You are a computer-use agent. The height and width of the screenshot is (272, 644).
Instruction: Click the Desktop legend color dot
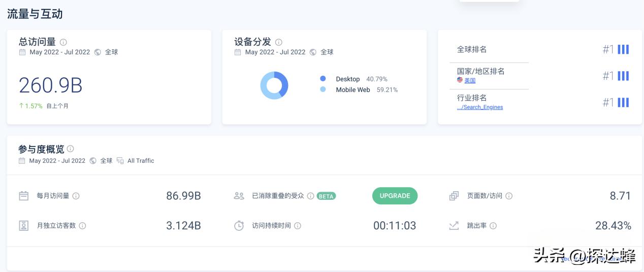click(323, 79)
